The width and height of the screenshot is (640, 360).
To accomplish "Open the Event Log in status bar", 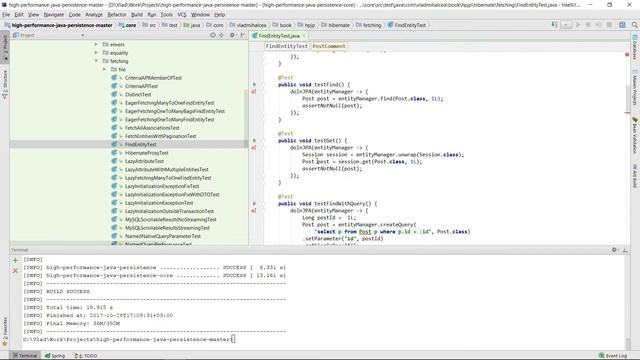I will pos(613,356).
